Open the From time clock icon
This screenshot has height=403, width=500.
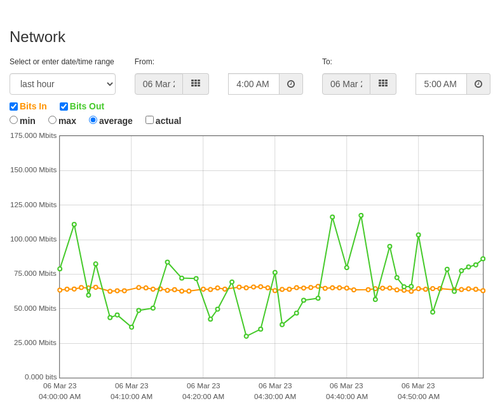tap(291, 84)
